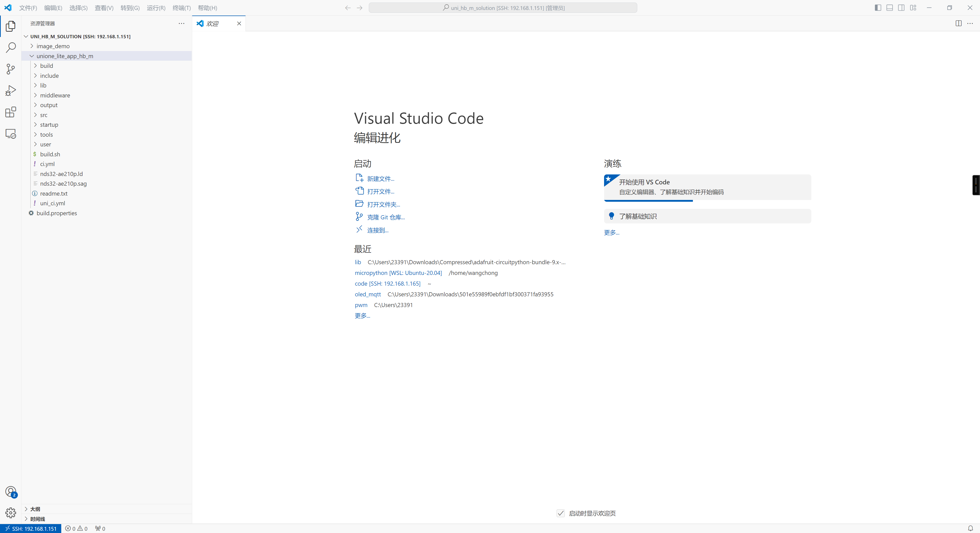The width and height of the screenshot is (980, 533).
Task: Toggle the bottom panel layout icon
Action: pos(889,8)
